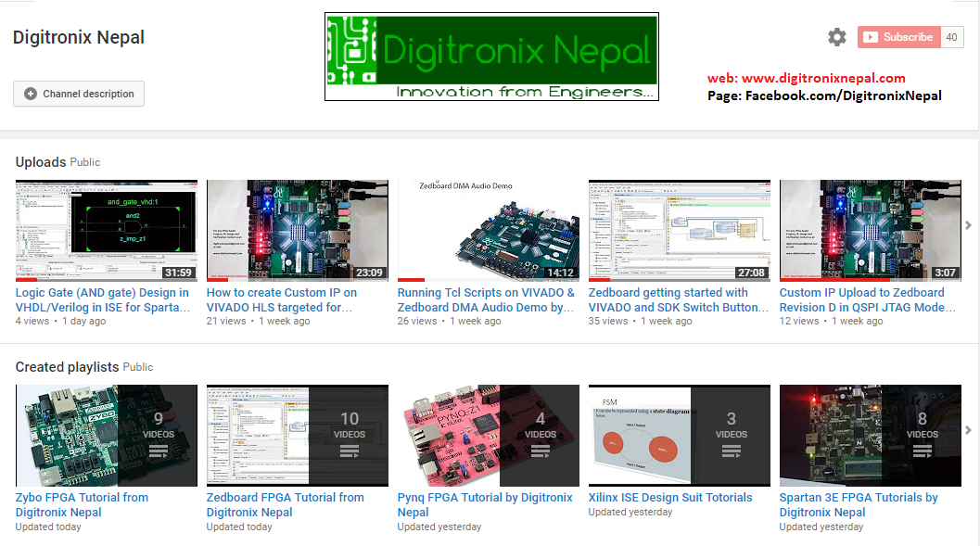Open Zedboard getting started with VIVADO title
Viewport: 980px width, 546px height.
678,299
